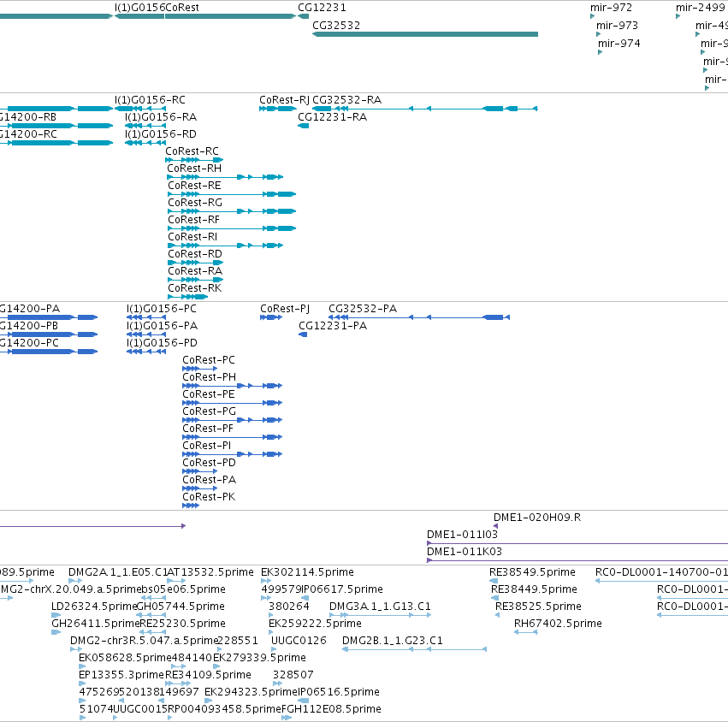728x722 pixels.
Task: Click the CoRest-RG transcript label
Action: click(x=195, y=203)
